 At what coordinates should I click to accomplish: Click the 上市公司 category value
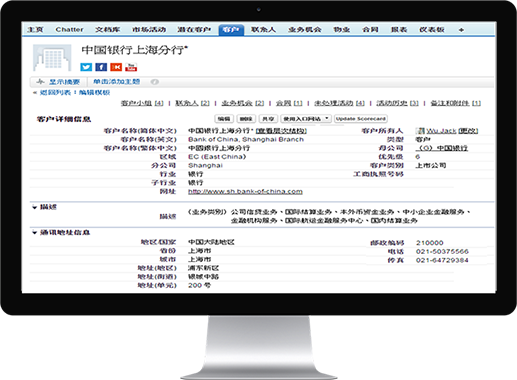[x=431, y=165]
